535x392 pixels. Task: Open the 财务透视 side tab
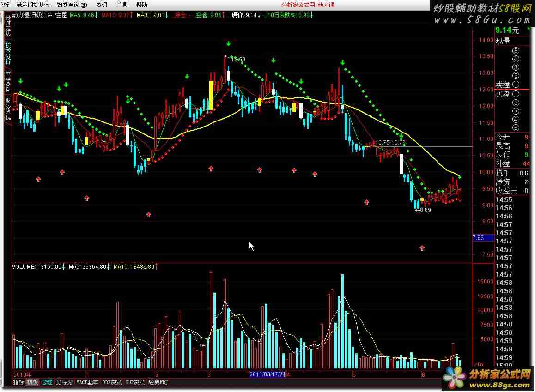click(8, 109)
